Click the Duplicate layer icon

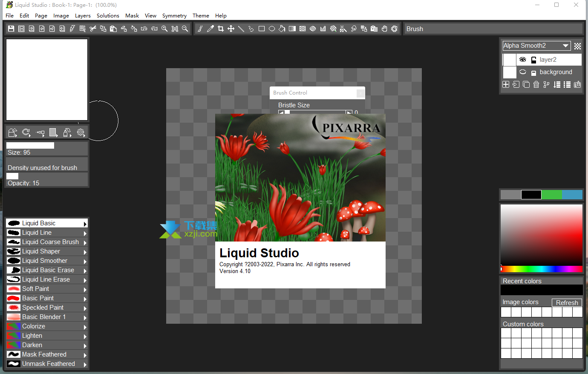[526, 84]
